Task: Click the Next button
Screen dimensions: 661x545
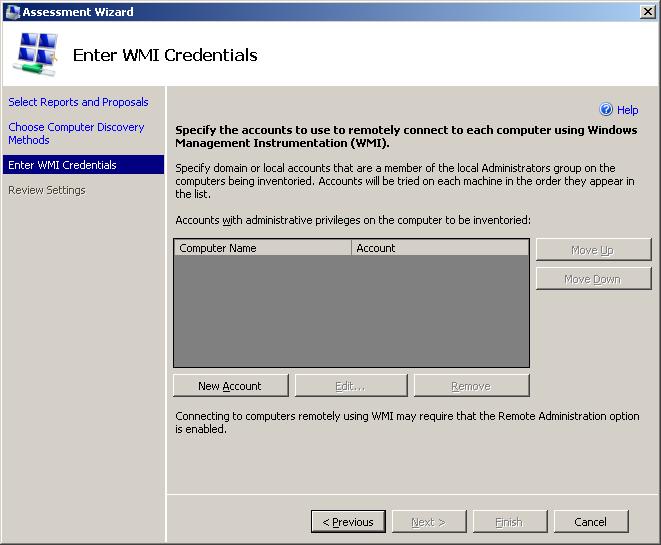Action: point(429,522)
